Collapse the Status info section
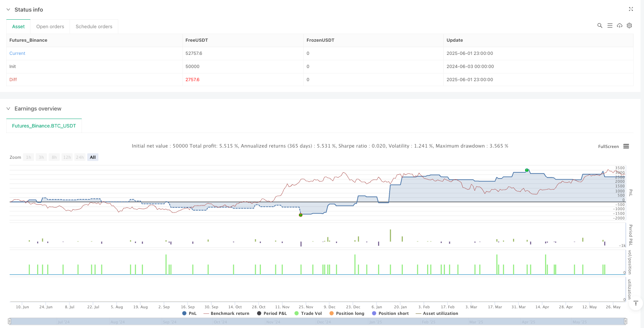The width and height of the screenshot is (644, 328). click(8, 10)
